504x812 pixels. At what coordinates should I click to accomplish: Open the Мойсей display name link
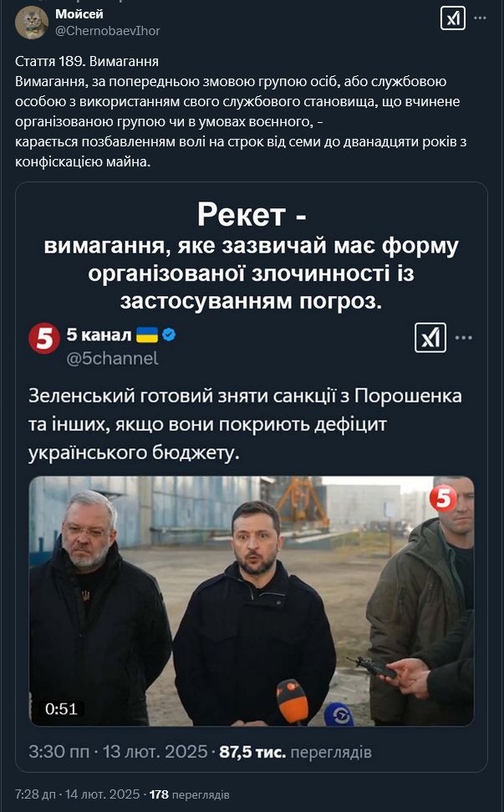pos(79,14)
